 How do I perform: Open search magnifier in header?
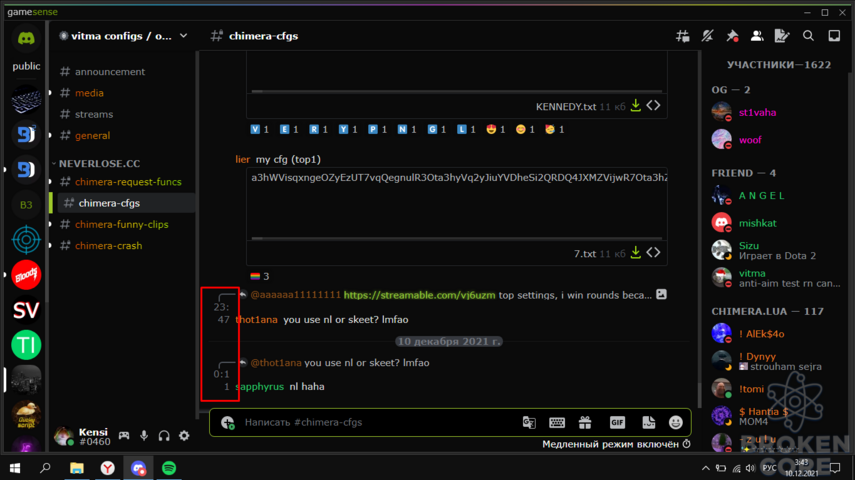tap(808, 36)
